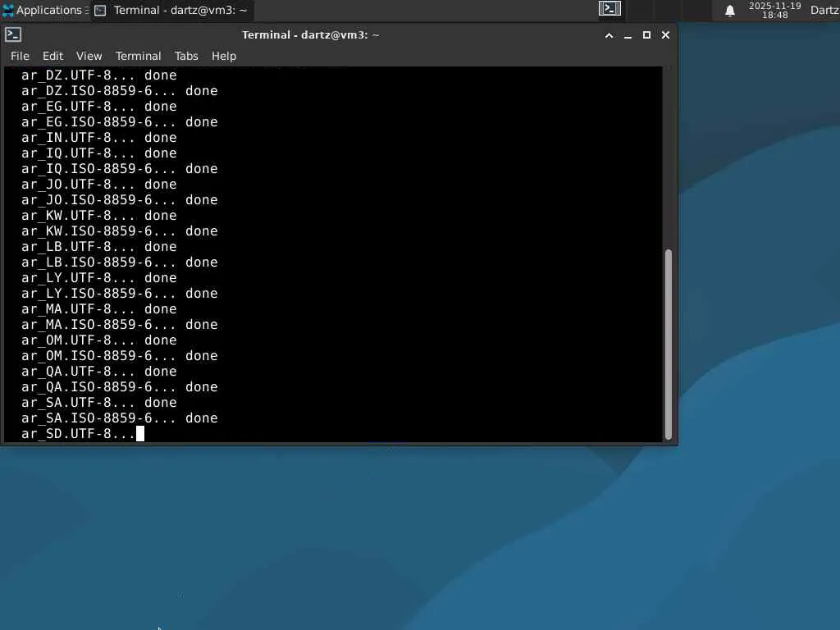The height and width of the screenshot is (630, 840).
Task: Click the line 'ar_LB.UTF-8... done'
Action: click(99, 246)
